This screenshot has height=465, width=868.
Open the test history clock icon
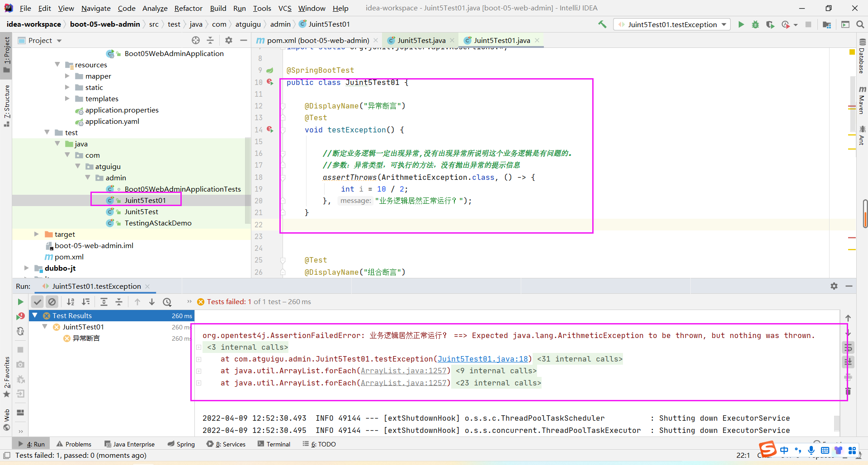[x=167, y=302]
